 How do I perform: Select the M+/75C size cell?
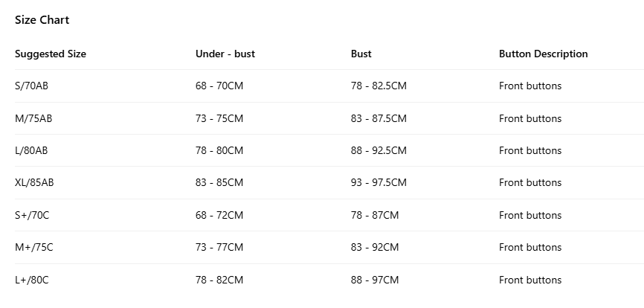tap(33, 247)
